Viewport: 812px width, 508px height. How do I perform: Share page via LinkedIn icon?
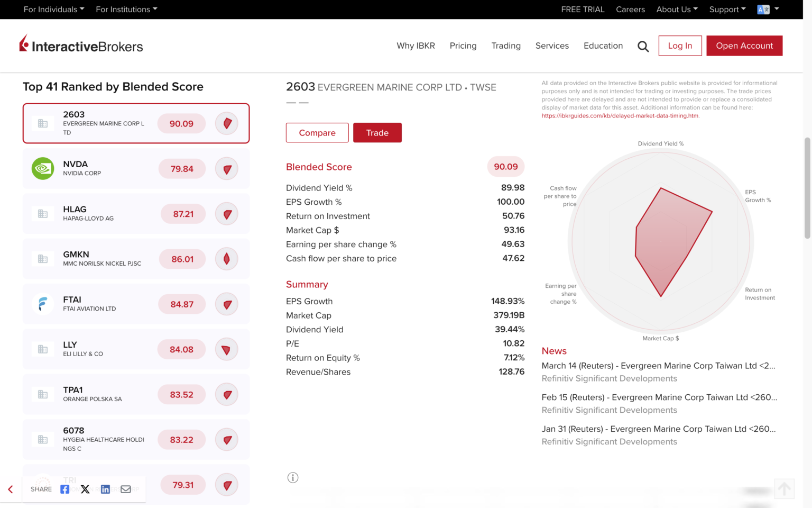(105, 489)
